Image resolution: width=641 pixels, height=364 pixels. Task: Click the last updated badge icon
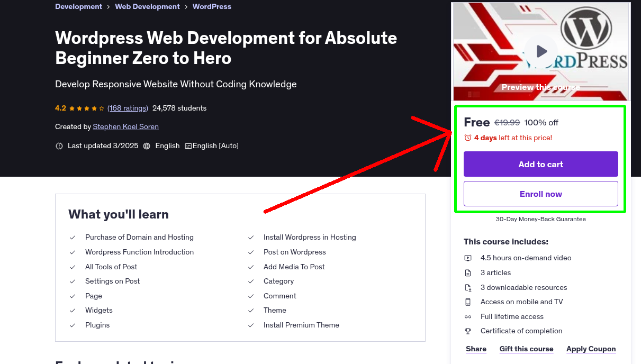tap(59, 146)
